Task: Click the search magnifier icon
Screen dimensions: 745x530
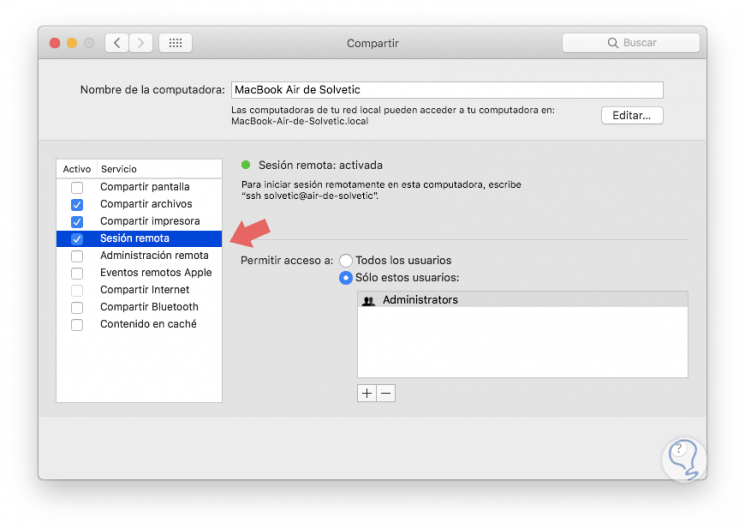Action: (x=613, y=43)
